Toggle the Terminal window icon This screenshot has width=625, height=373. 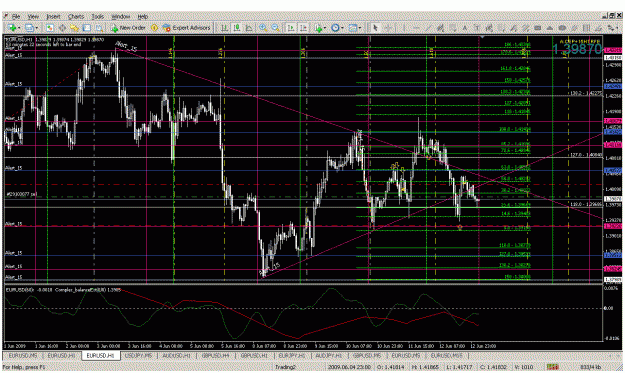86,28
